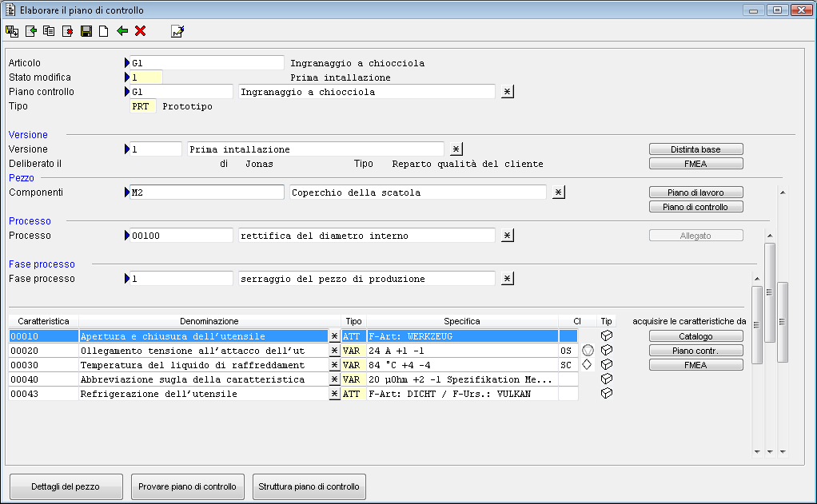This screenshot has width=817, height=504.
Task: Click asterisk button in row 00020
Action: tap(334, 351)
